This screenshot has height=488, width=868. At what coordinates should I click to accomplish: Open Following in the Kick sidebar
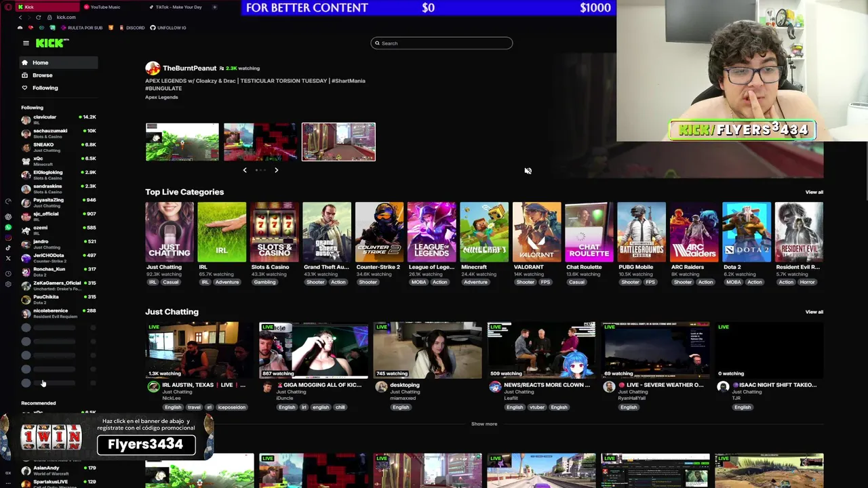point(58,87)
